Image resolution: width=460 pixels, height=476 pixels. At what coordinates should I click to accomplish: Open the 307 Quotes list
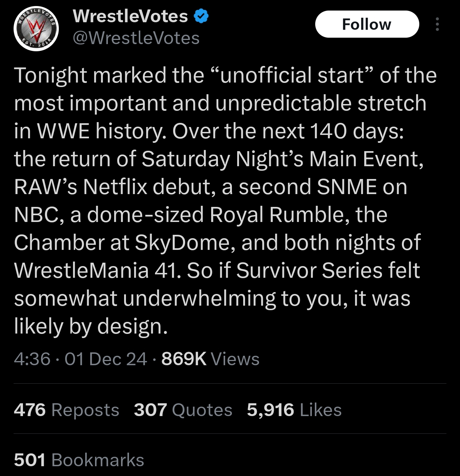tap(183, 410)
